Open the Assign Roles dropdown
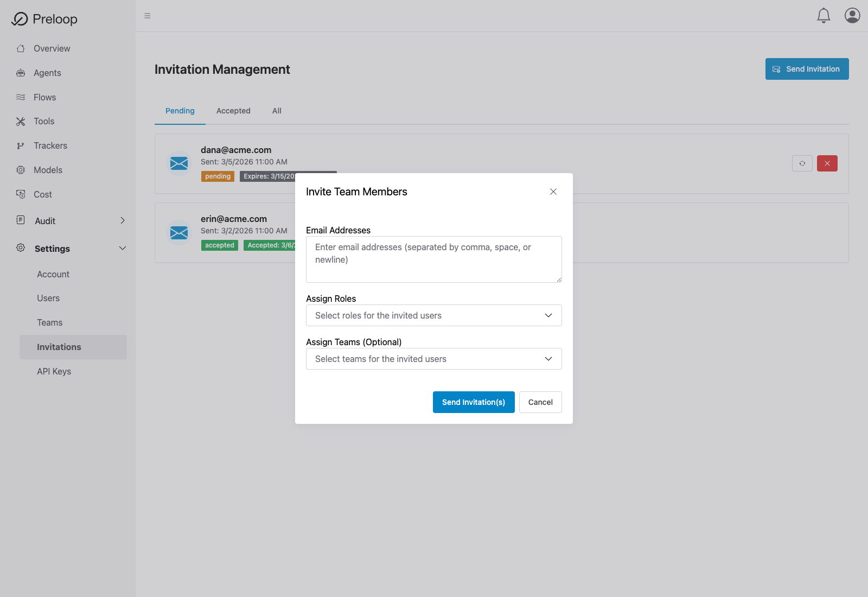 click(434, 315)
